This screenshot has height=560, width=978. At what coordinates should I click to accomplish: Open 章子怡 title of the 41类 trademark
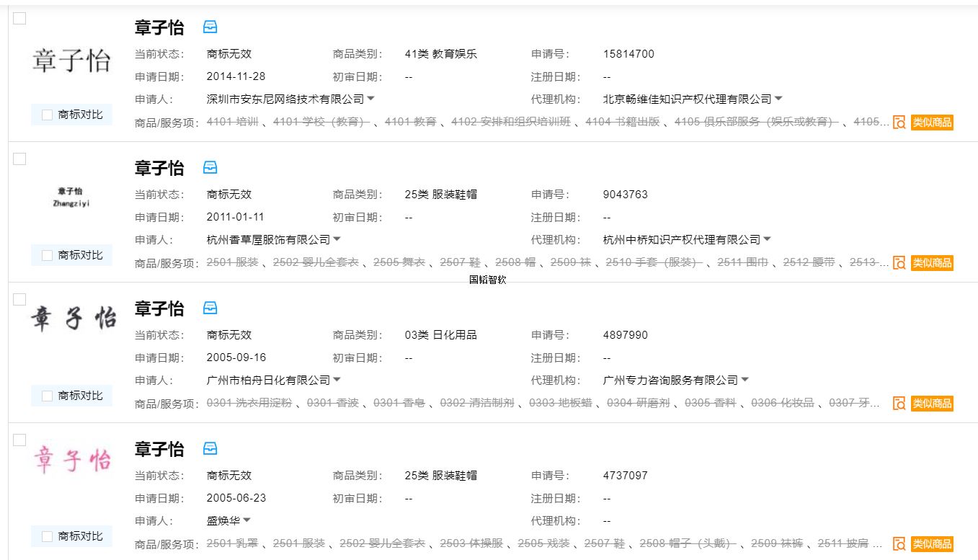tap(159, 27)
